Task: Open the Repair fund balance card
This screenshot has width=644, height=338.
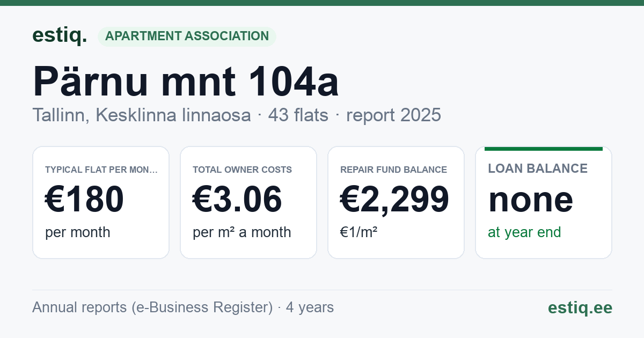Action: click(396, 202)
